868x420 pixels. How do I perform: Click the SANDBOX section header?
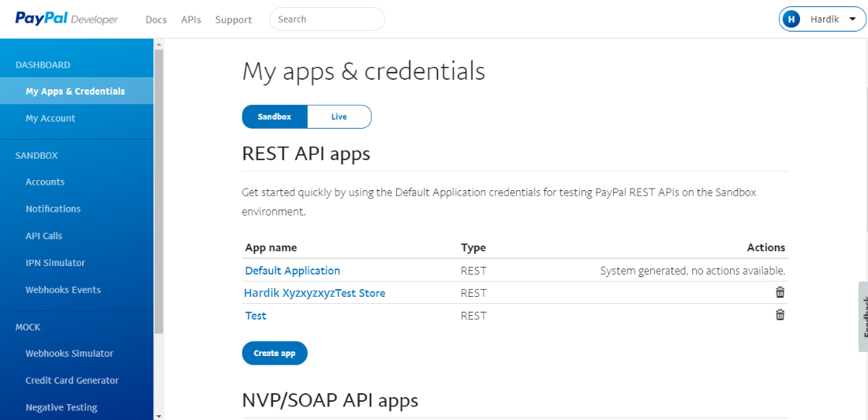pyautogui.click(x=36, y=156)
